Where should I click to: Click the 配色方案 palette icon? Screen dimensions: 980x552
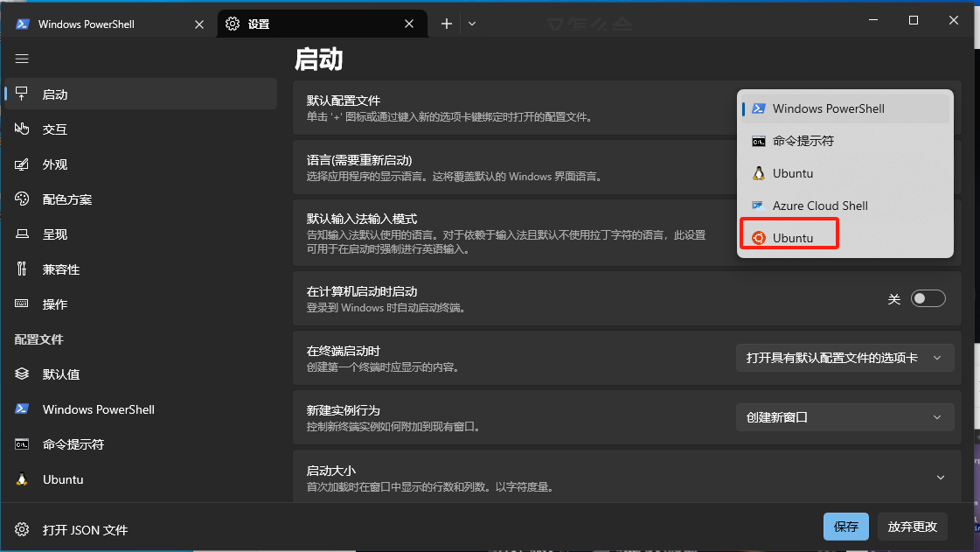click(x=22, y=199)
